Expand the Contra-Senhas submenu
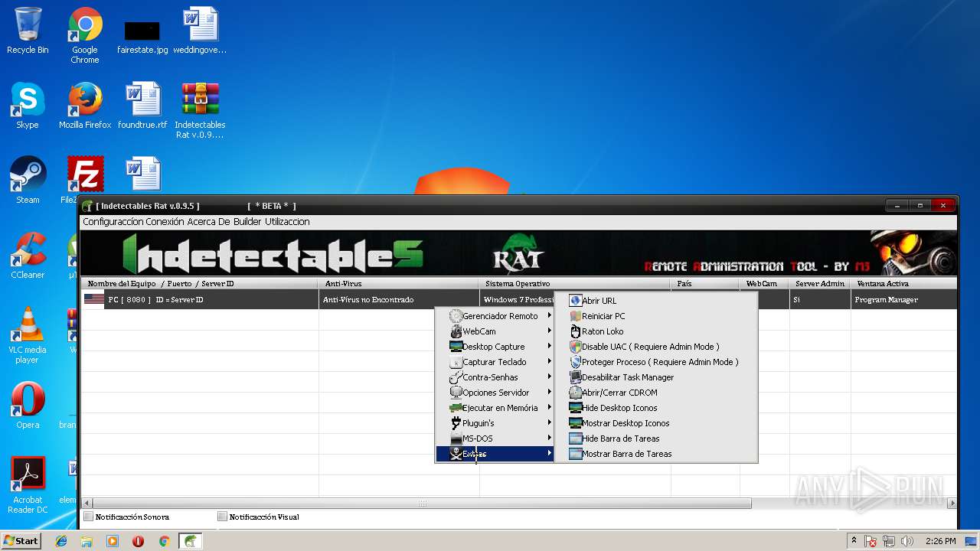This screenshot has width=980, height=551. (495, 377)
